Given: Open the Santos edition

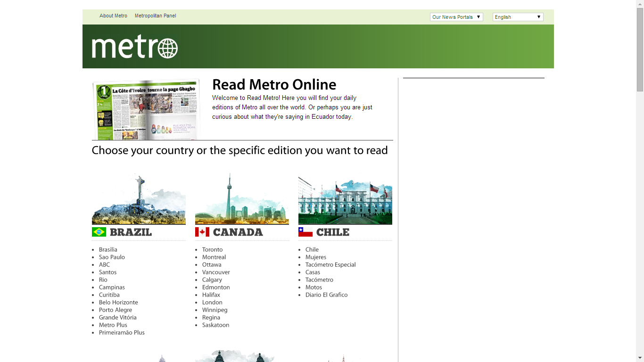Looking at the screenshot, I should tap(107, 272).
